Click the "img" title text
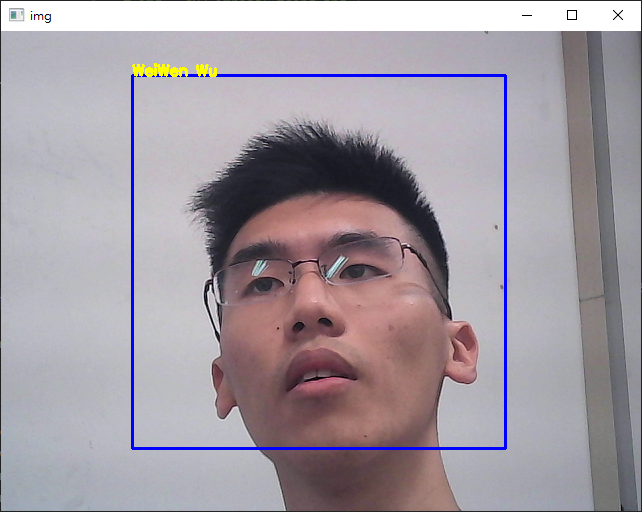The height and width of the screenshot is (512, 642). pyautogui.click(x=41, y=16)
